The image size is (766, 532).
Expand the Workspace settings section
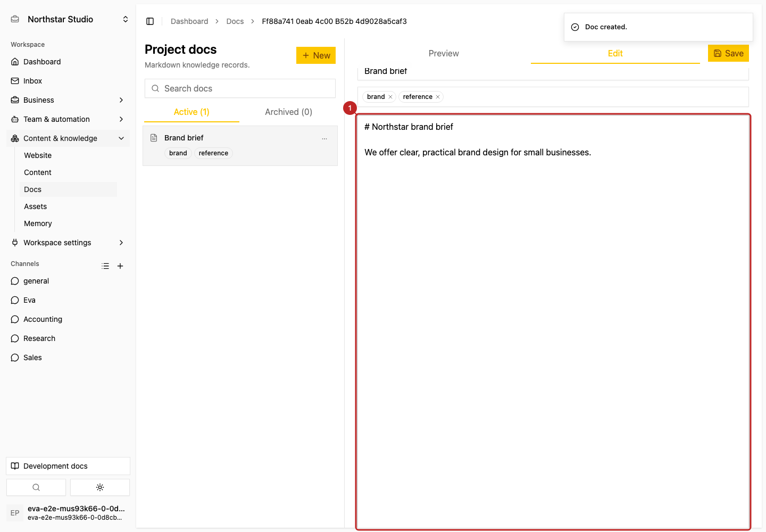point(68,243)
